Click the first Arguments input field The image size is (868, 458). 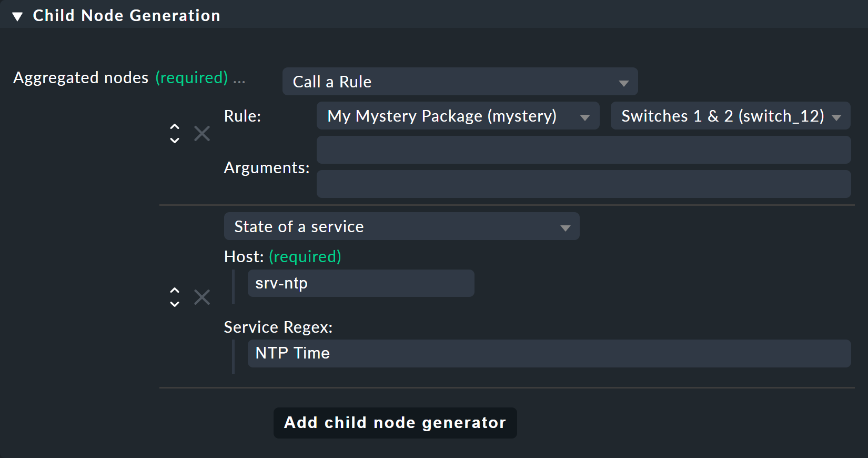pyautogui.click(x=583, y=150)
